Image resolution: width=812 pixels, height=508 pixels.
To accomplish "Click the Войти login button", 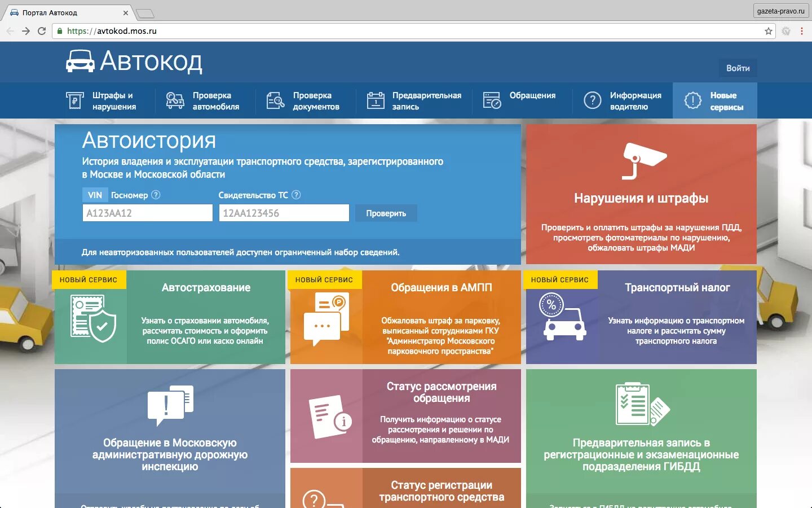I will coord(738,68).
